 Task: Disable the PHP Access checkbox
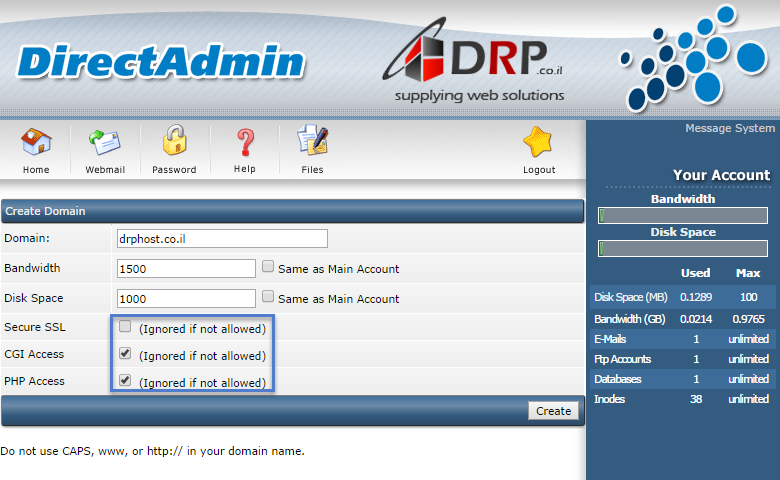(125, 381)
